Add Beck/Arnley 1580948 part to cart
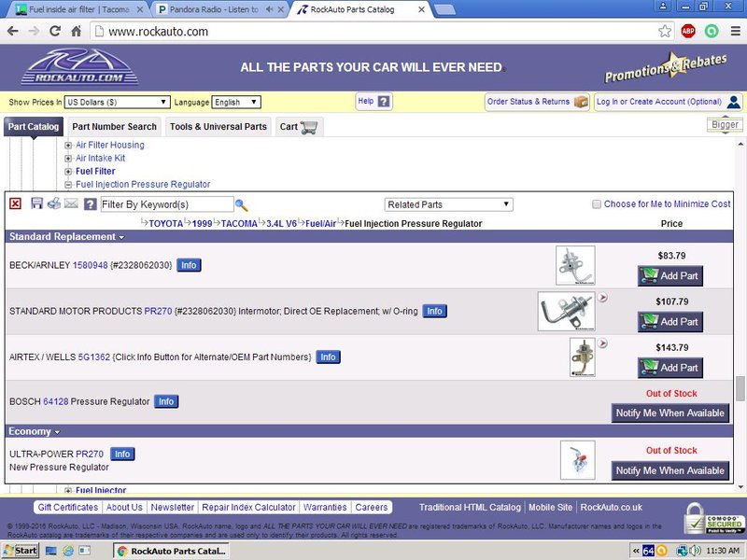 (x=670, y=275)
